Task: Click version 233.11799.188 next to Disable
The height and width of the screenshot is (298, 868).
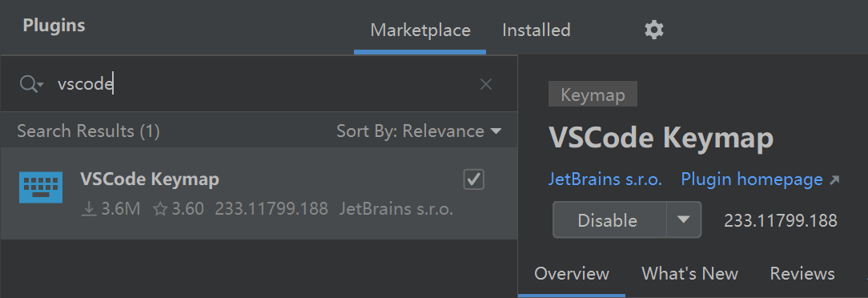Action: tap(781, 220)
